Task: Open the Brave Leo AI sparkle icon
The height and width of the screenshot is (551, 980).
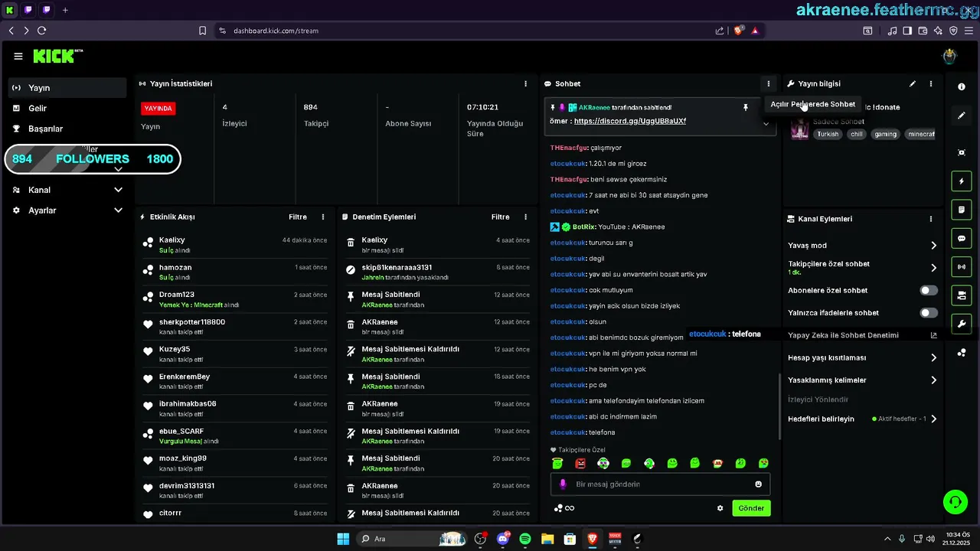Action: [x=938, y=31]
